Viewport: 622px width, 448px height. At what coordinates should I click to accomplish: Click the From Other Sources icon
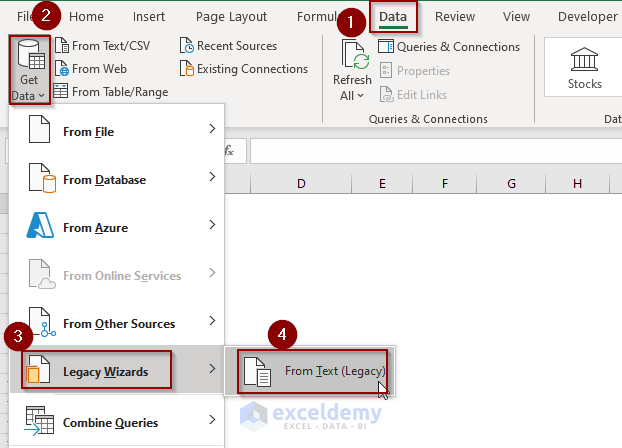[42, 322]
